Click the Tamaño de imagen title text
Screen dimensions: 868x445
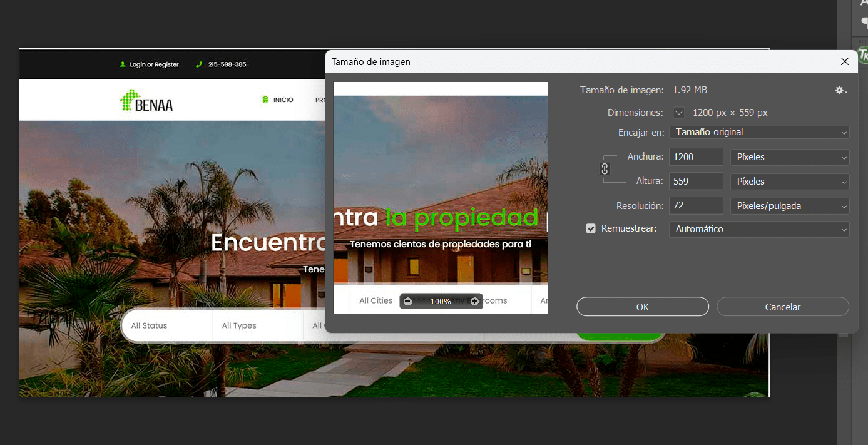tap(371, 62)
